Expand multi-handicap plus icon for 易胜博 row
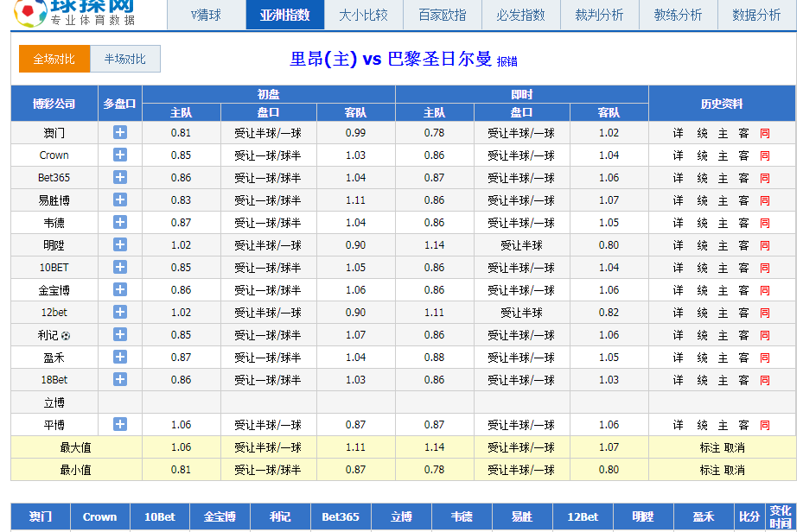This screenshot has width=803, height=532. pos(120,200)
